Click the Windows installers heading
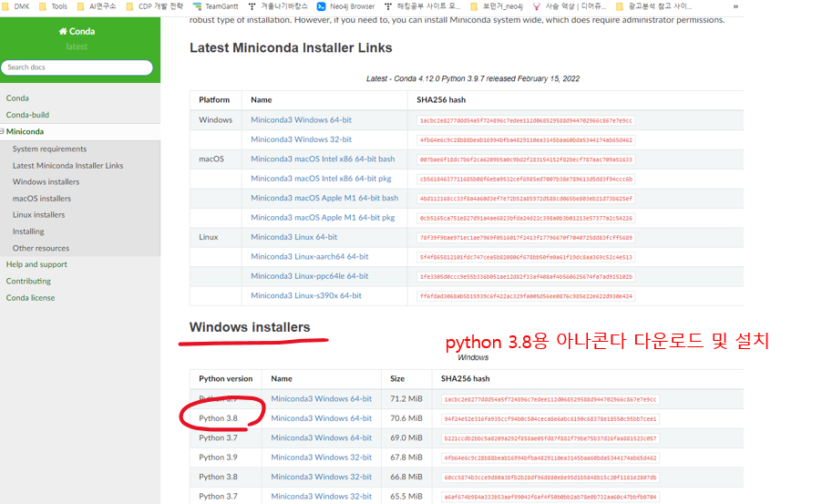This screenshot has width=833, height=504. [250, 327]
